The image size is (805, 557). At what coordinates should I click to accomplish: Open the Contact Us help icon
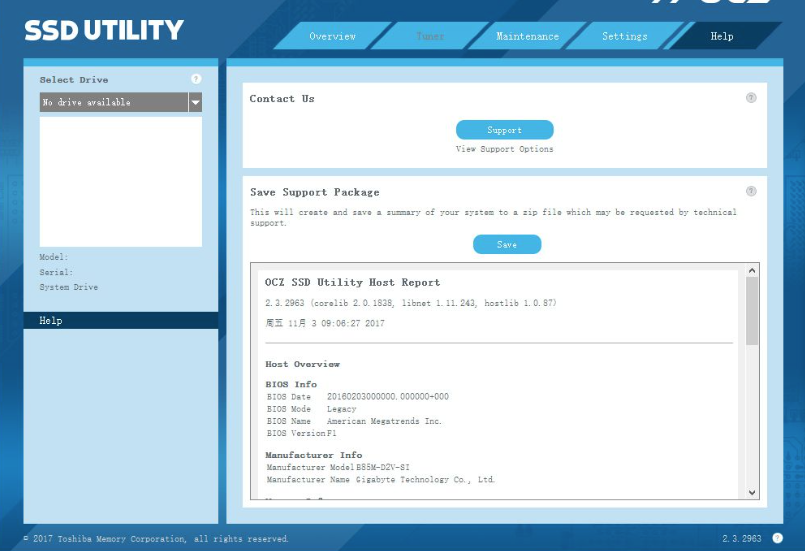point(751,98)
